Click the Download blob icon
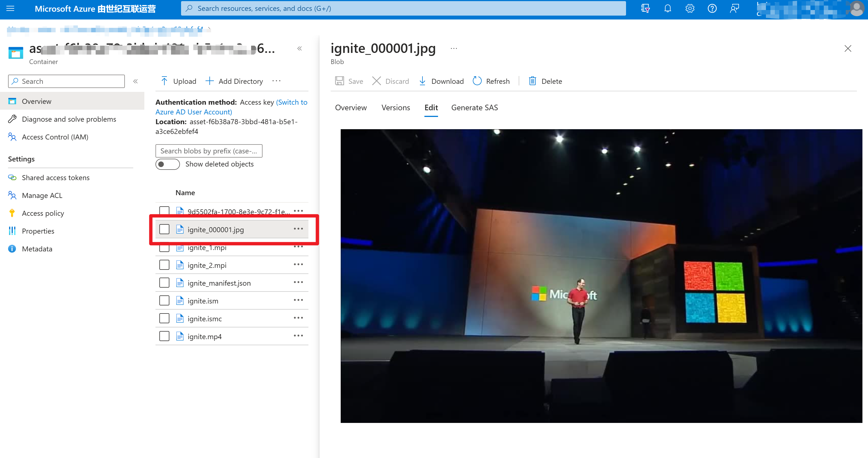This screenshot has width=868, height=458. (x=422, y=81)
